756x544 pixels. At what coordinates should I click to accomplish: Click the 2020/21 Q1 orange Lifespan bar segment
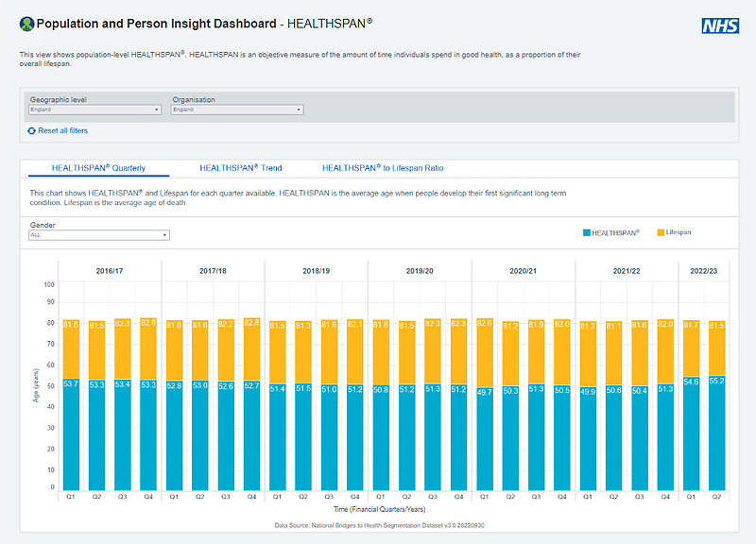tap(484, 349)
